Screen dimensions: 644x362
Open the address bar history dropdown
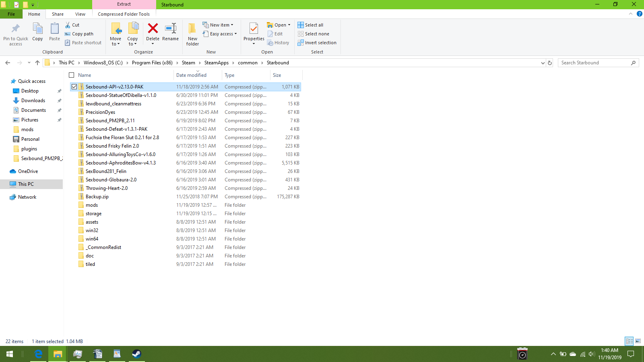coord(543,63)
